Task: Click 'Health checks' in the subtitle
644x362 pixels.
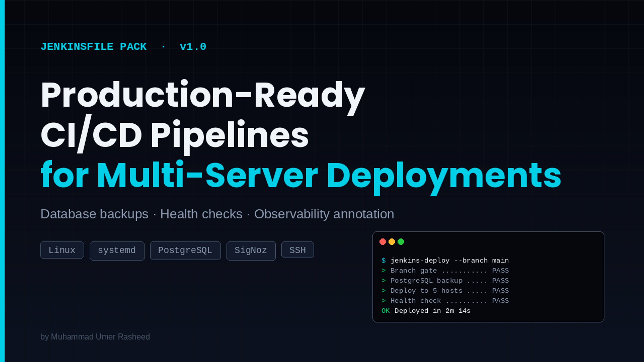Action: pyautogui.click(x=201, y=214)
